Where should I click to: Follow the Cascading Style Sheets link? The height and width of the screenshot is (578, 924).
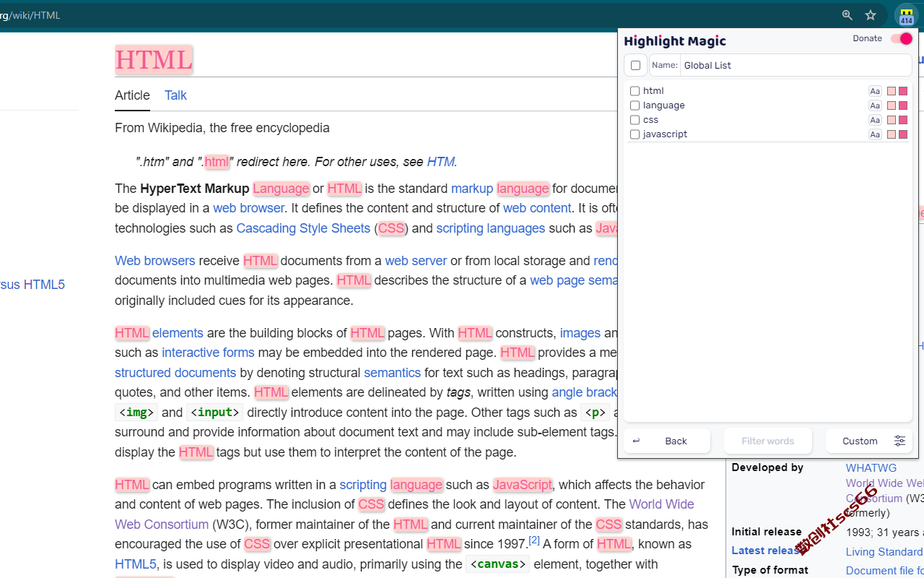pyautogui.click(x=303, y=228)
